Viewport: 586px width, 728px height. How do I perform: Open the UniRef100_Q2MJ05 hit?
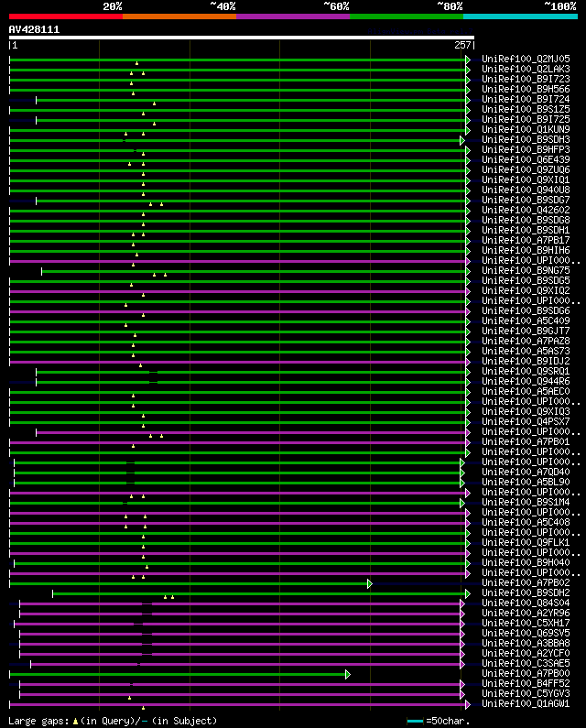tap(526, 59)
